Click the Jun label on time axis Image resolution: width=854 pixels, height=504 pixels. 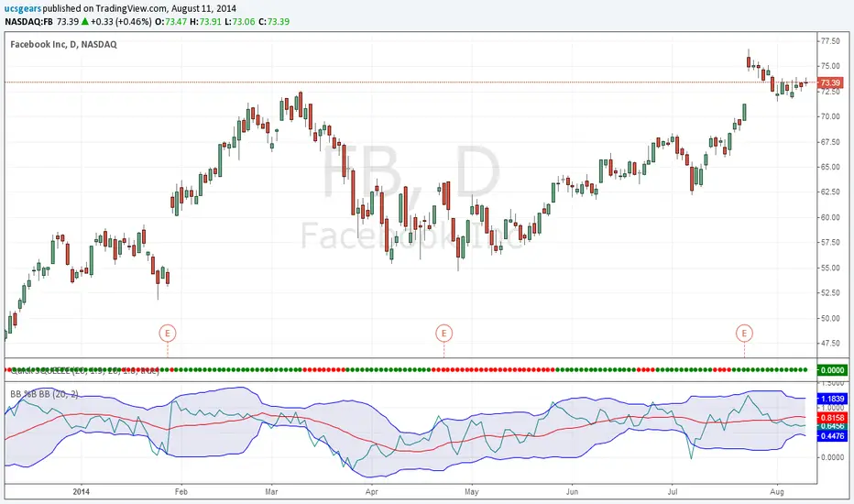[x=572, y=491]
